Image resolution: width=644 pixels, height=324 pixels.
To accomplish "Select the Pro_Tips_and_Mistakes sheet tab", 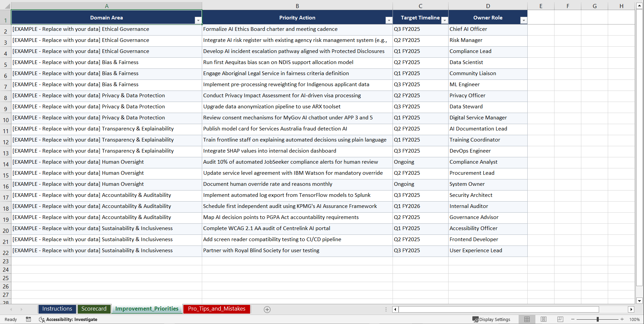I will pos(216,309).
